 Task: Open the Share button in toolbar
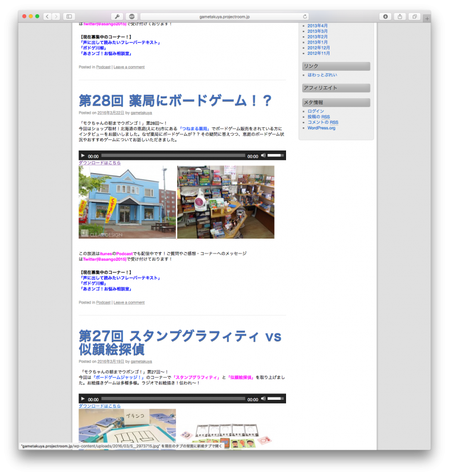click(400, 17)
